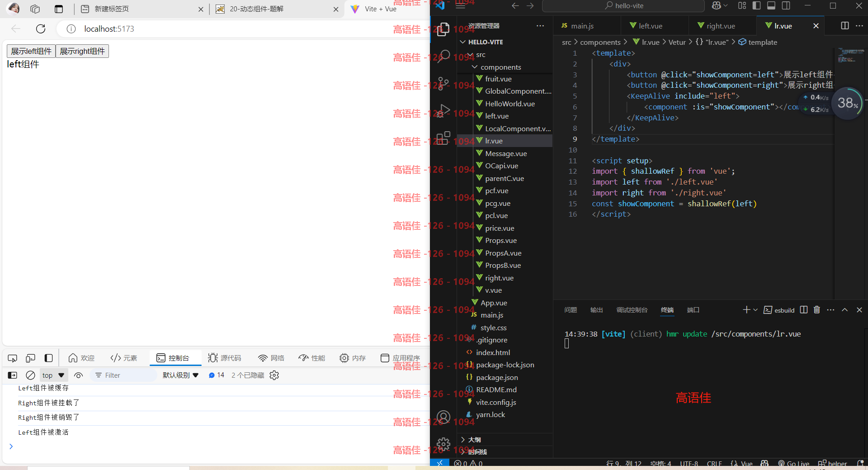868x470 pixels.
Task: Open new terminal launch profile dropdown arrow
Action: [x=755, y=310]
